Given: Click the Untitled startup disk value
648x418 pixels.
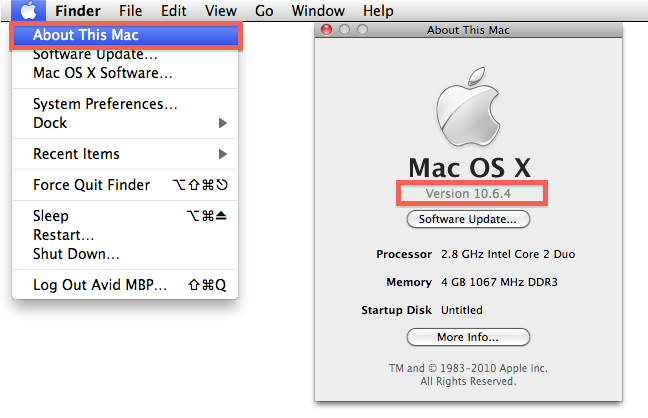Looking at the screenshot, I should pos(462,310).
